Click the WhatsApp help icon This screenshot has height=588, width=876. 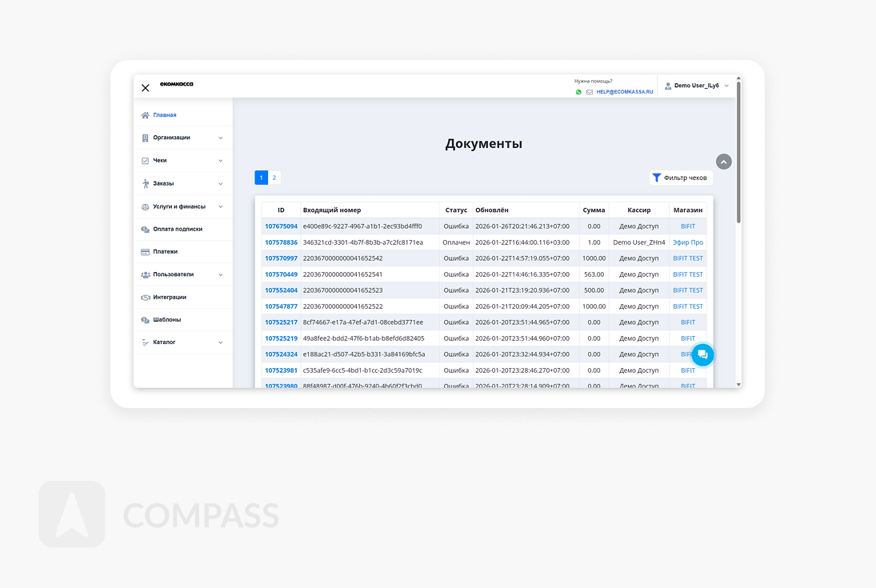(578, 92)
